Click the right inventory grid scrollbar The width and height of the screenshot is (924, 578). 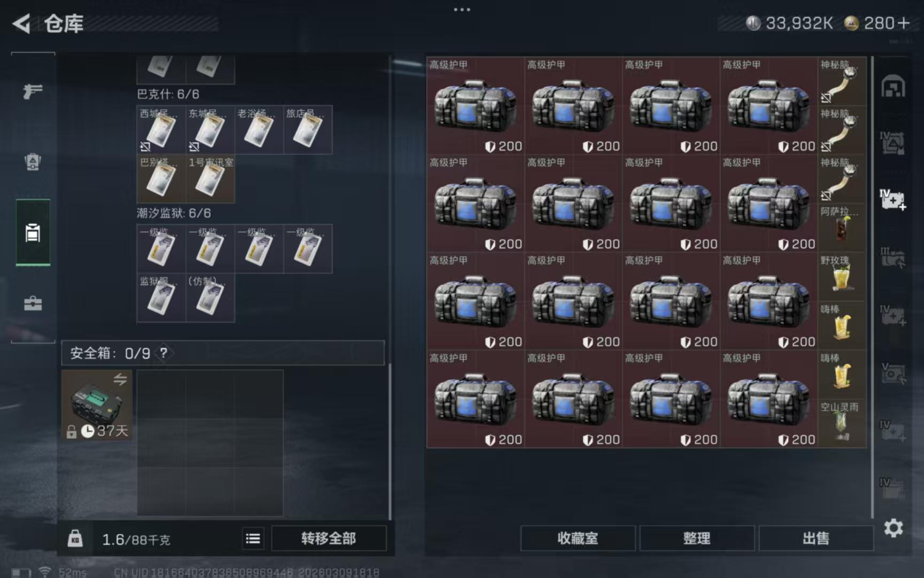point(872,287)
